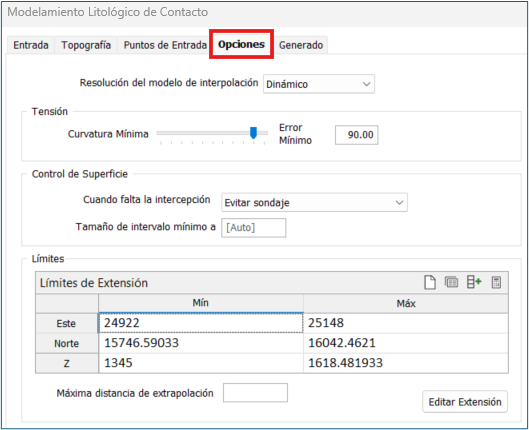Screen dimensions: 529x430
Task: Click the Máx column header
Action: (x=406, y=303)
